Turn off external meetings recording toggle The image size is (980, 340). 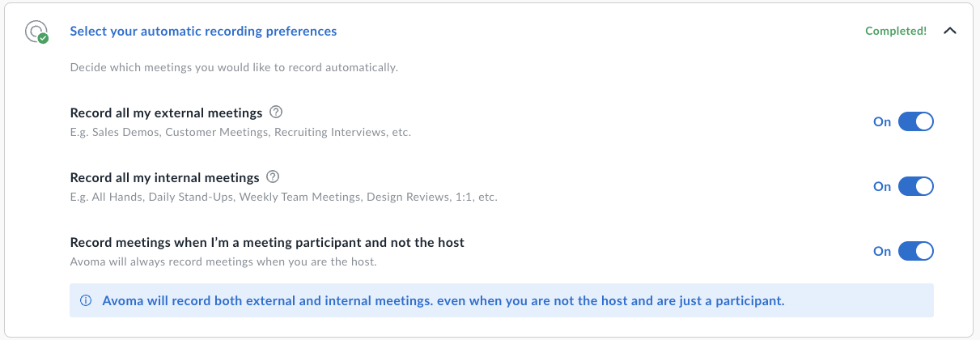pyautogui.click(x=916, y=122)
